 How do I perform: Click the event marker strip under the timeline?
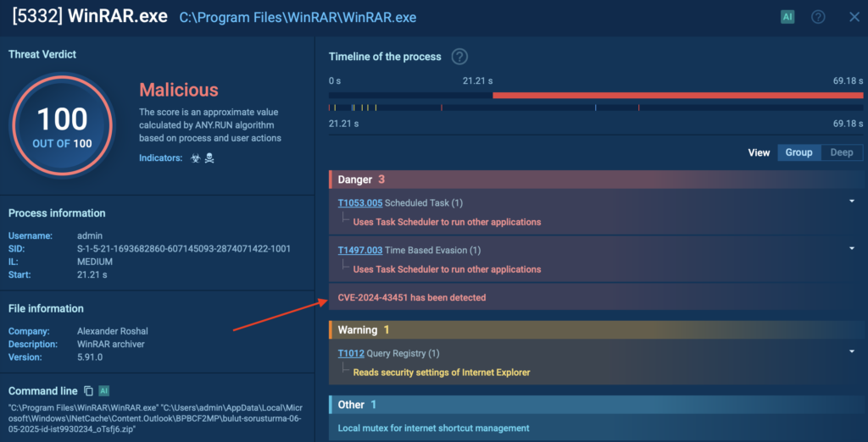[596, 108]
